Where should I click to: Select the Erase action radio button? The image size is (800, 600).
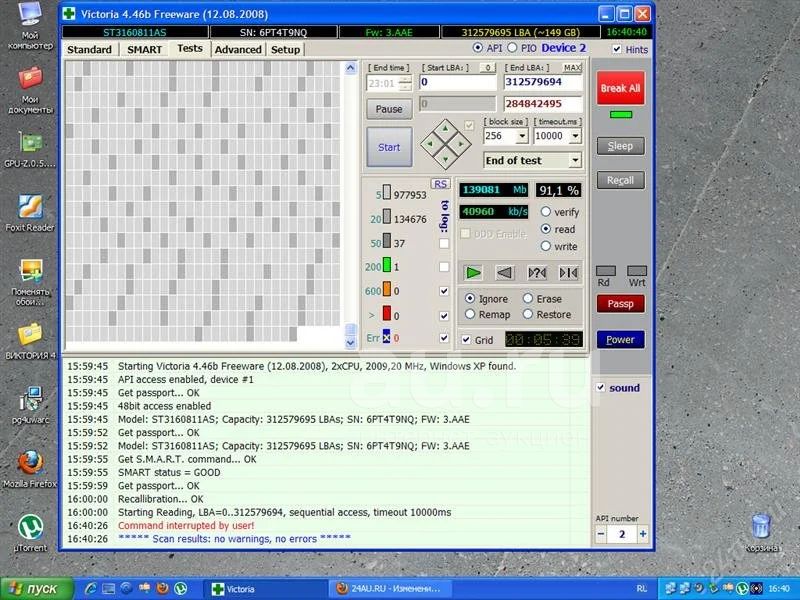(528, 298)
